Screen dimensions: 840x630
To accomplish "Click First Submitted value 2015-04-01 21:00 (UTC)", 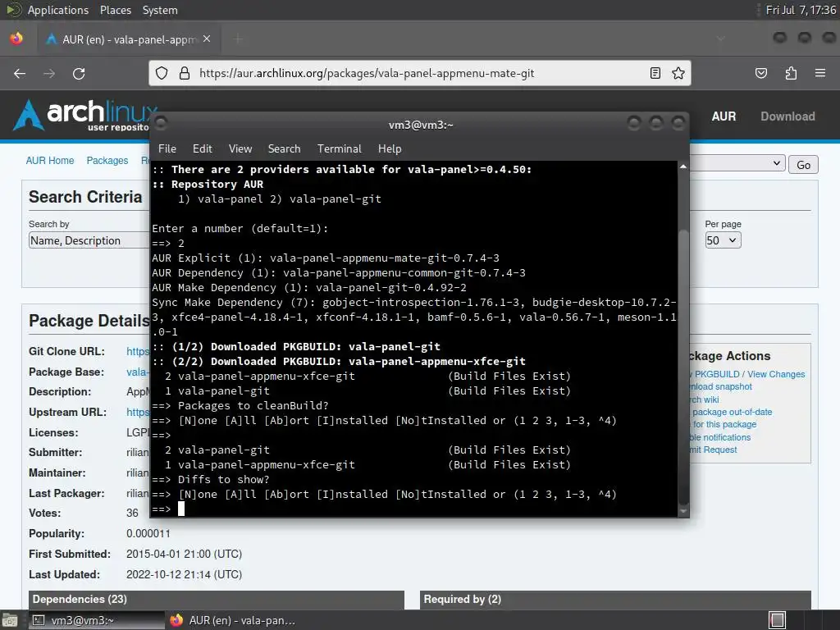I will click(x=184, y=554).
